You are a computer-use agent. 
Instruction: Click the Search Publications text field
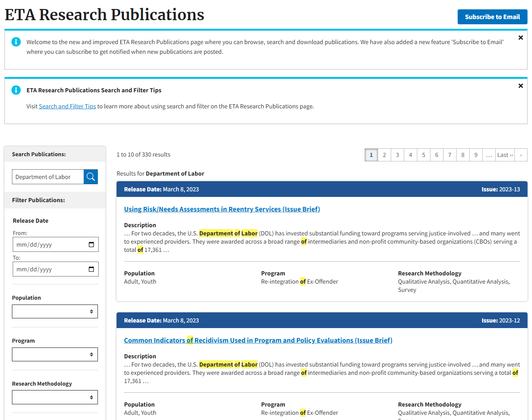48,177
